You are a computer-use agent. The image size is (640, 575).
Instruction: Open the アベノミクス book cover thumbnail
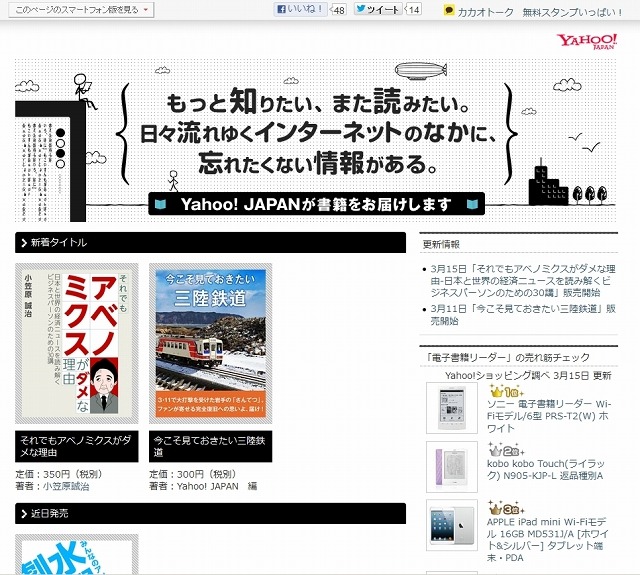tap(77, 344)
